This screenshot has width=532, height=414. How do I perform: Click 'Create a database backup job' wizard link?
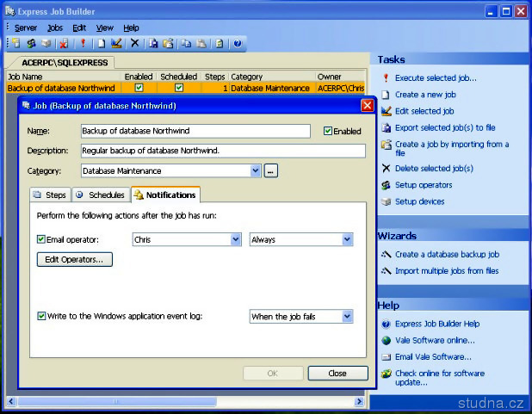446,254
